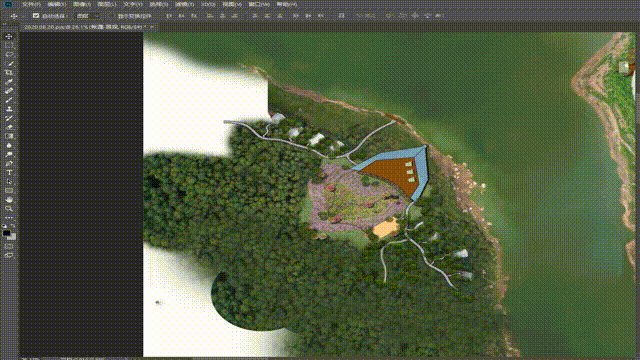Viewport: 640px width, 360px height.
Task: Open the Edit Toolbar three-dots button
Action: [x=9, y=218]
